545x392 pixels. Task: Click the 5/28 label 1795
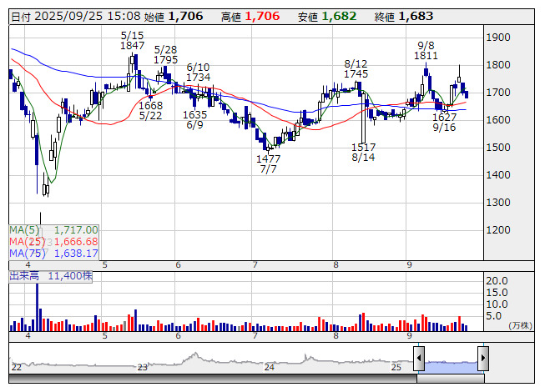(165, 60)
